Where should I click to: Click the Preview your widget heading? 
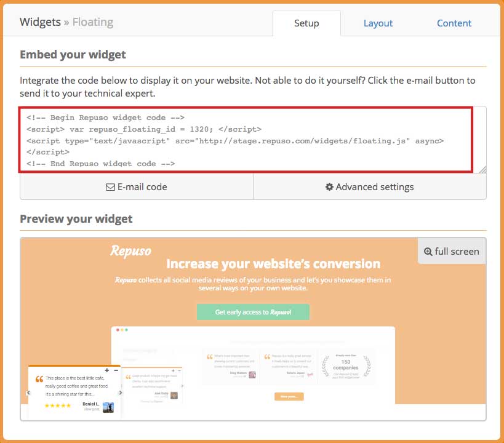[x=76, y=218]
